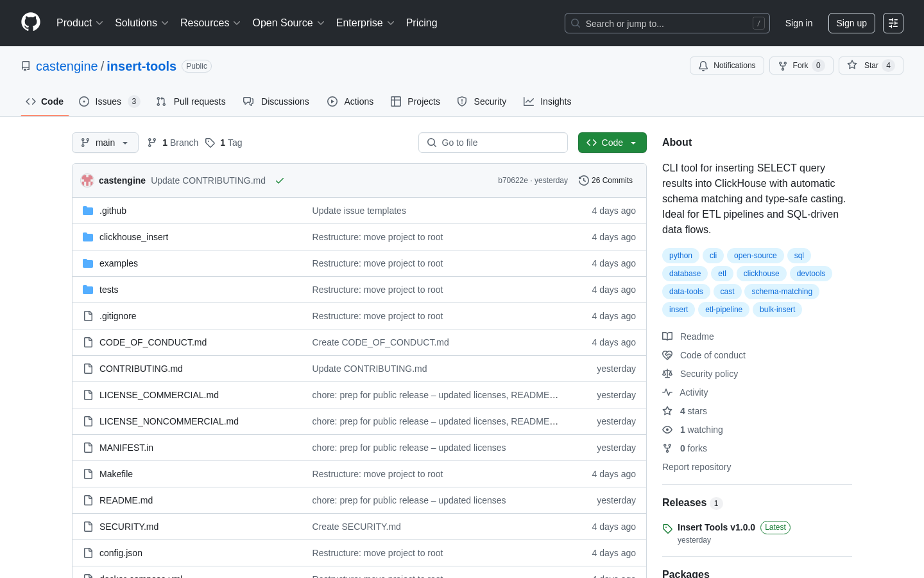
Task: Click the pulse icon beside Activity
Action: click(667, 392)
